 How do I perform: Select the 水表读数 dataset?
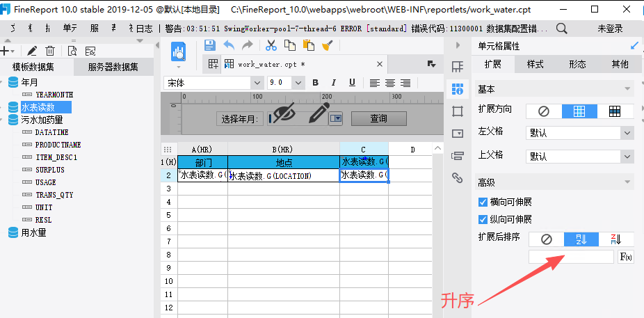coord(38,108)
